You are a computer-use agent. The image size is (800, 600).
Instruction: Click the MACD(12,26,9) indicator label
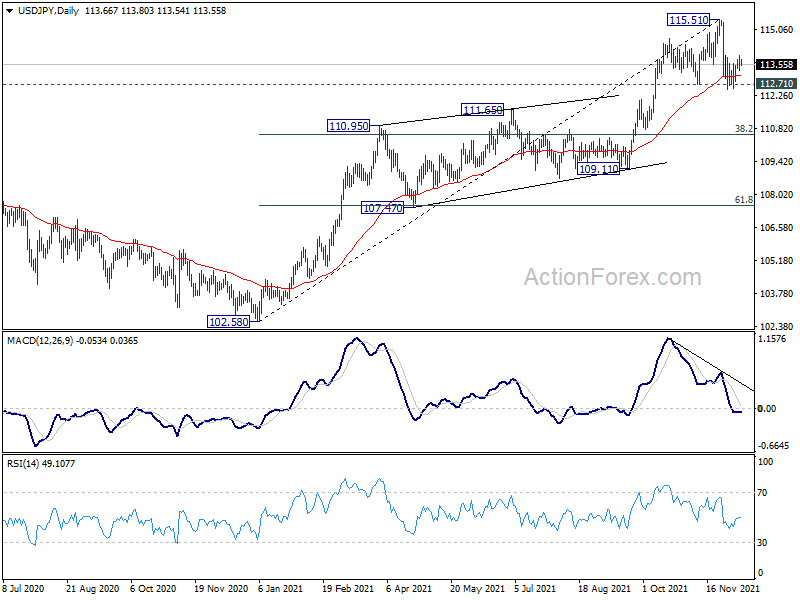[40, 341]
